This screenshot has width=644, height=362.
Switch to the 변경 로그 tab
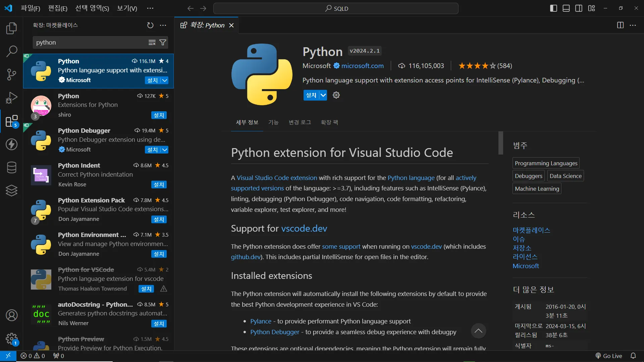click(300, 122)
